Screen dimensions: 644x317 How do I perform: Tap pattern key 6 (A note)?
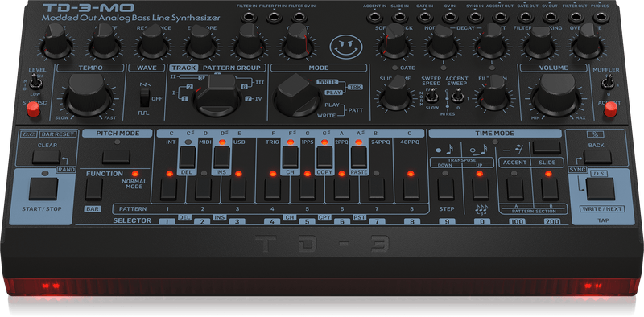tap(341, 189)
